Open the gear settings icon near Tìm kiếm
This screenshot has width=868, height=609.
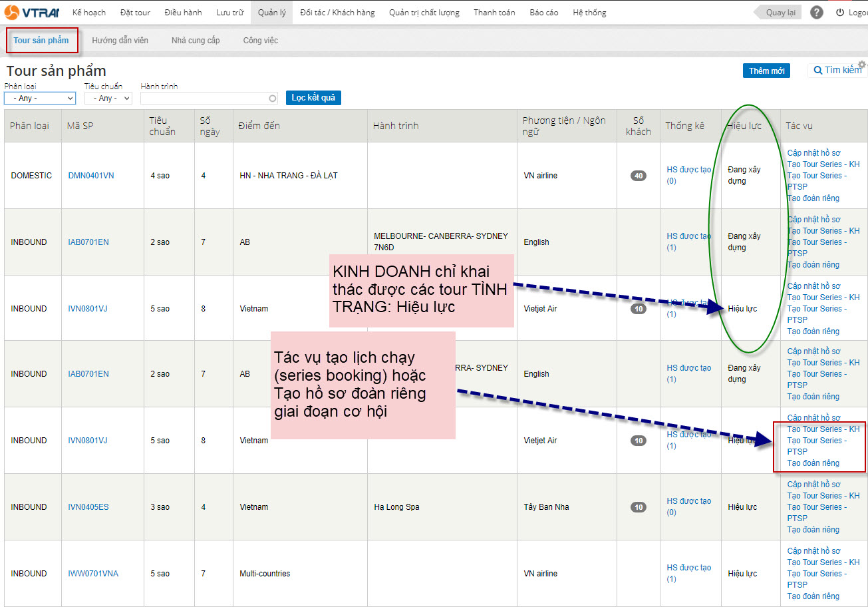click(862, 65)
